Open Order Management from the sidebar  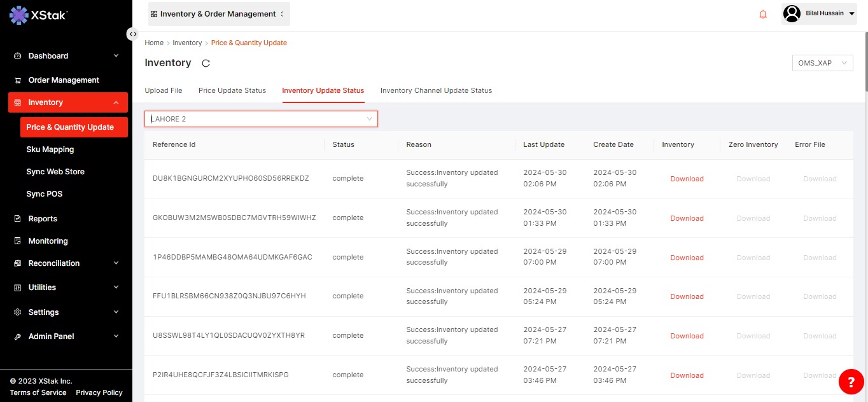click(64, 80)
